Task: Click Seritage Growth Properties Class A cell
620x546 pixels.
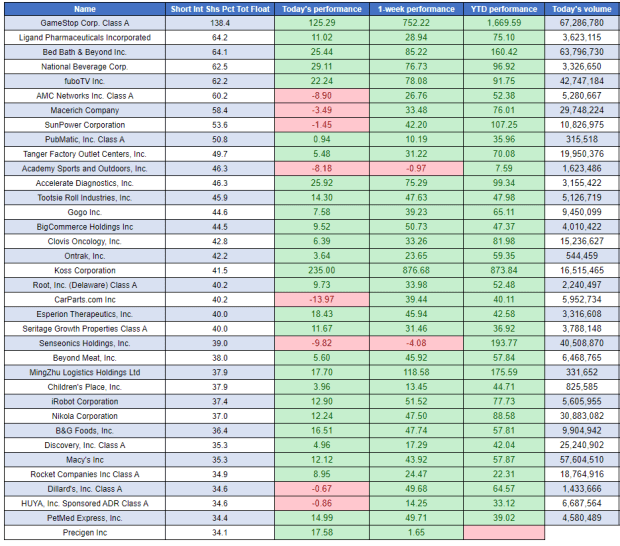Action: click(x=85, y=329)
